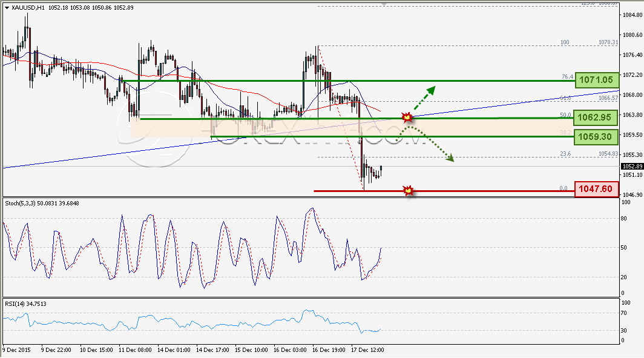Click the 1072.20 price axis value

click(632, 75)
